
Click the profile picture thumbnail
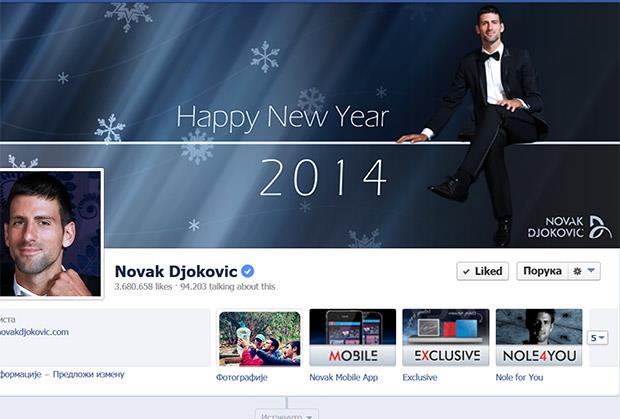coord(51,233)
